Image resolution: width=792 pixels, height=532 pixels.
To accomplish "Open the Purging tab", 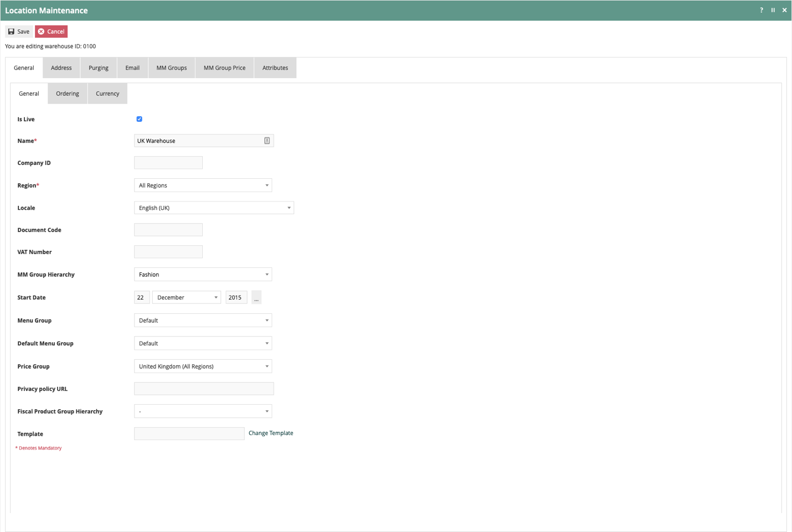I will click(99, 68).
